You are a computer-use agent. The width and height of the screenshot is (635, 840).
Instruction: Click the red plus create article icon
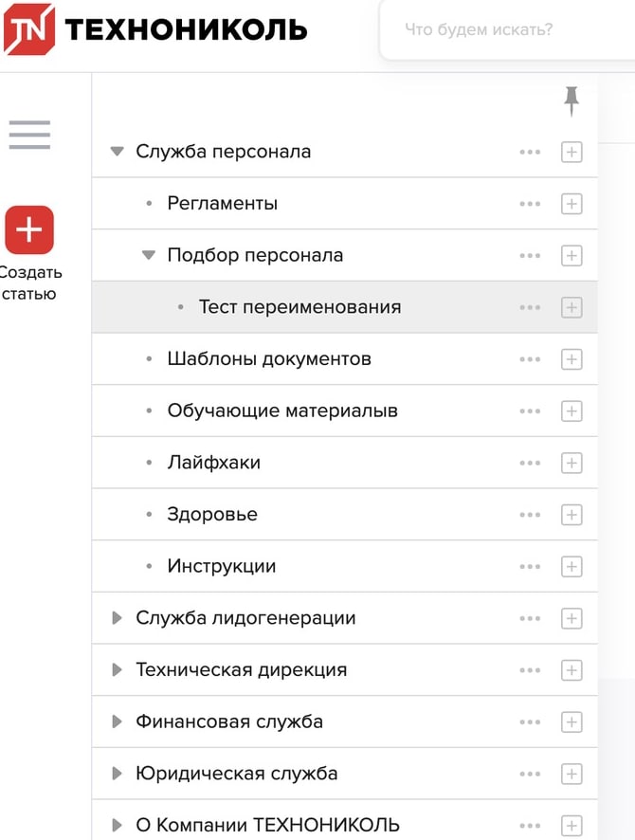29,229
